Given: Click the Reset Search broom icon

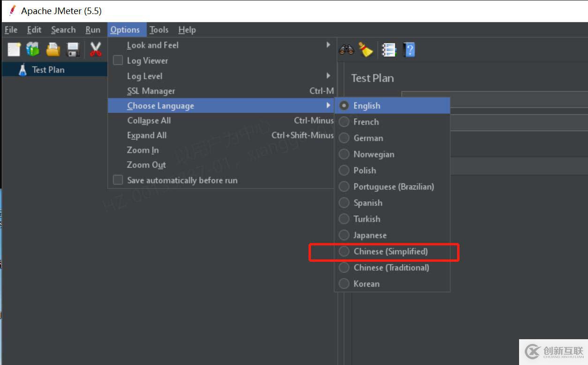Looking at the screenshot, I should point(366,49).
